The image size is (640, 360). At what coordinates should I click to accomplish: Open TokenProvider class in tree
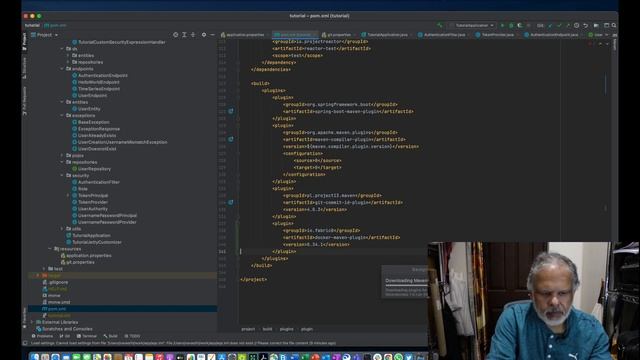[93, 202]
